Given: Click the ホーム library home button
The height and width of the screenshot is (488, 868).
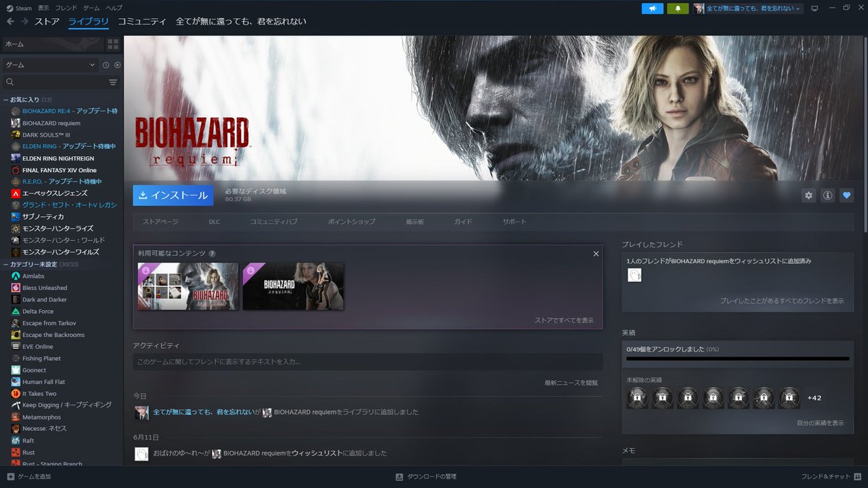Looking at the screenshot, I should 52,44.
